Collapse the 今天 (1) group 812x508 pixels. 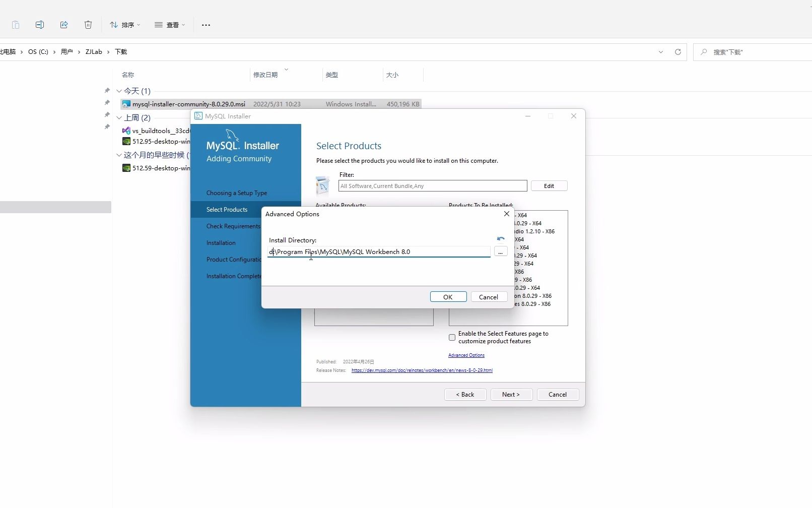coord(119,91)
